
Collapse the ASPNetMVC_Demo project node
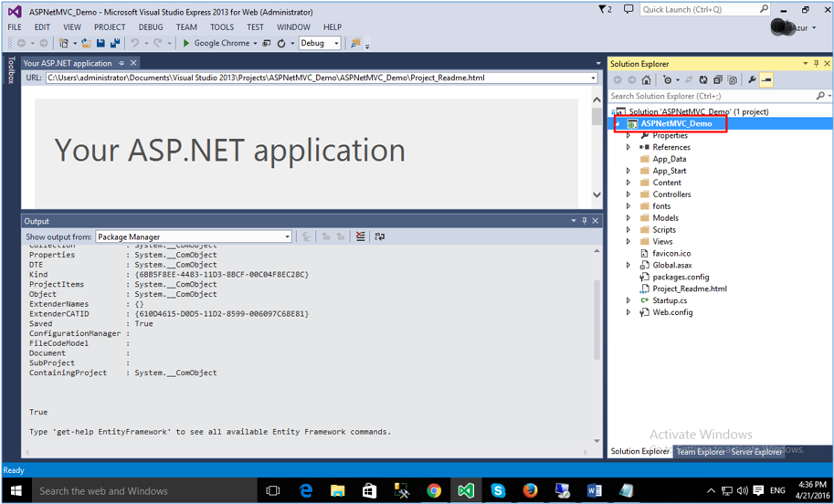[x=618, y=124]
